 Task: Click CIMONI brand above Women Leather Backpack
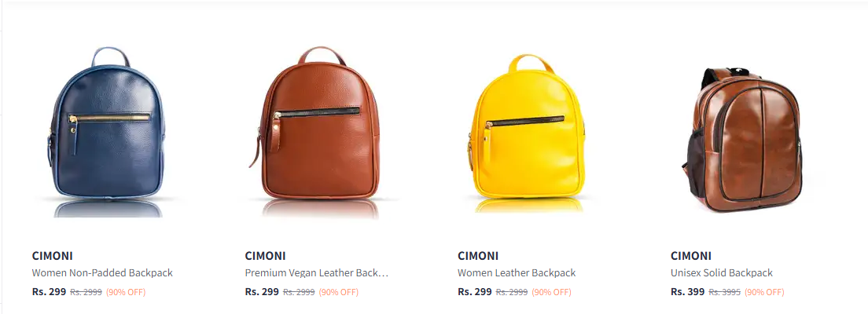[x=478, y=256]
